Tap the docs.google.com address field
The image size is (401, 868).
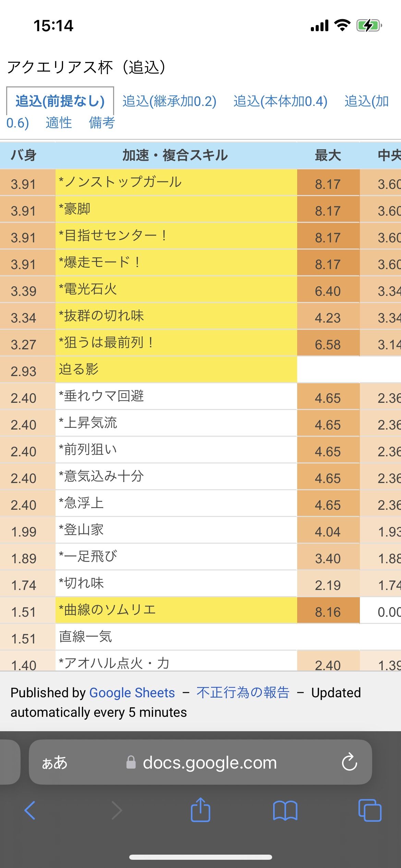click(x=209, y=762)
